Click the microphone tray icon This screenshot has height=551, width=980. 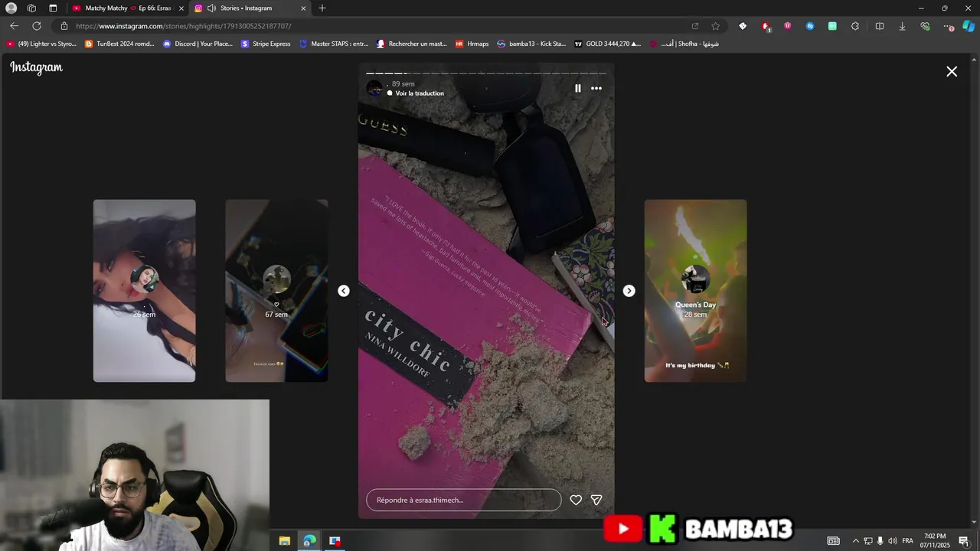pos(880,541)
